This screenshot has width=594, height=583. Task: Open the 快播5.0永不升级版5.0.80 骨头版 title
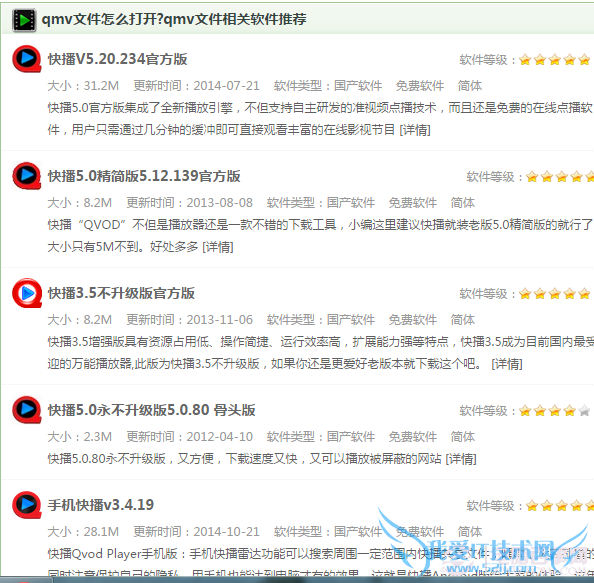(x=152, y=410)
